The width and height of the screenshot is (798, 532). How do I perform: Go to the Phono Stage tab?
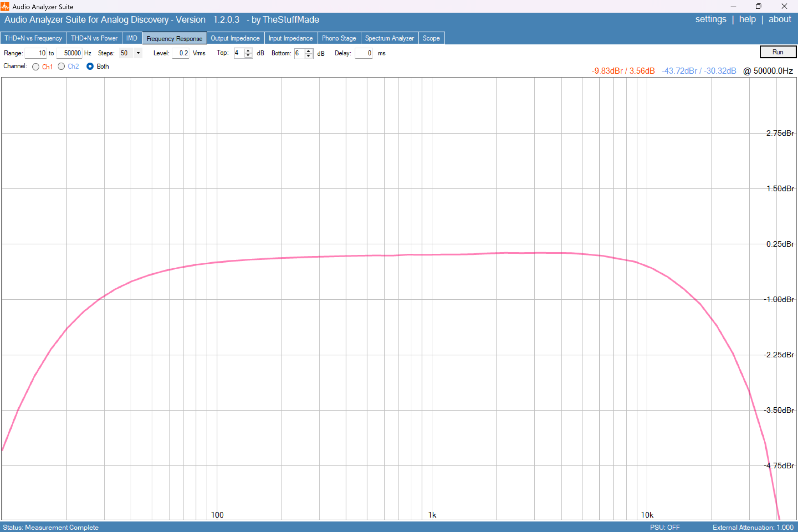tap(339, 38)
